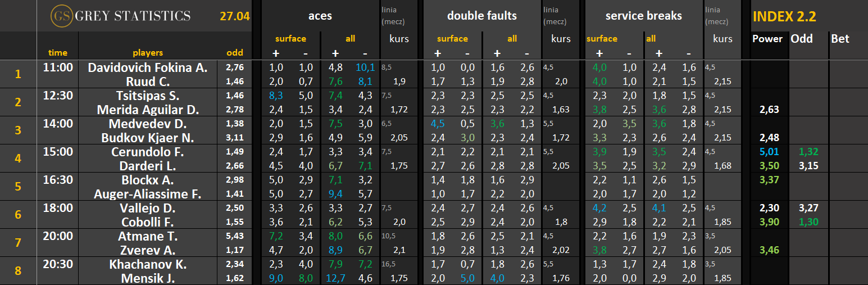
Task: Click the 16,5 aces line value
Action: click(x=387, y=263)
